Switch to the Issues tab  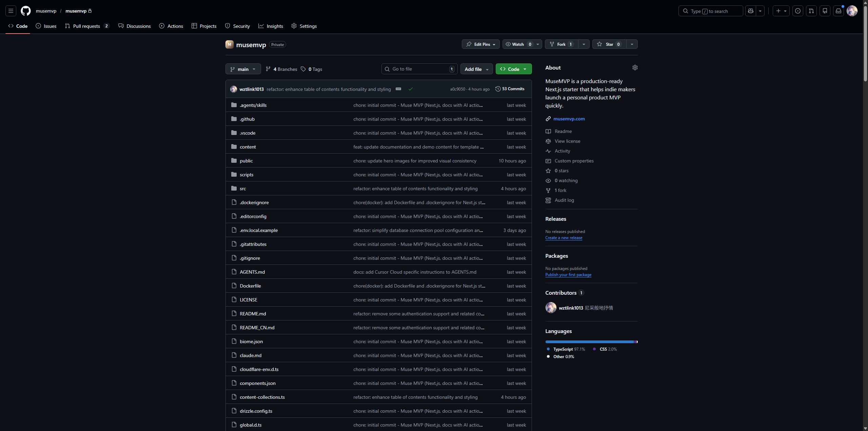[46, 26]
